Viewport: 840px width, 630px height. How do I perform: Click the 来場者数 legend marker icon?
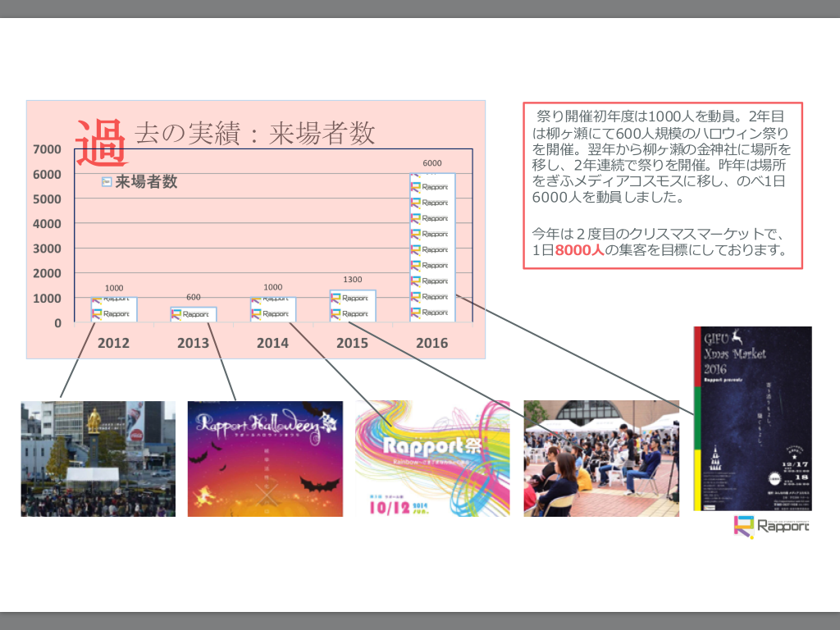point(107,182)
